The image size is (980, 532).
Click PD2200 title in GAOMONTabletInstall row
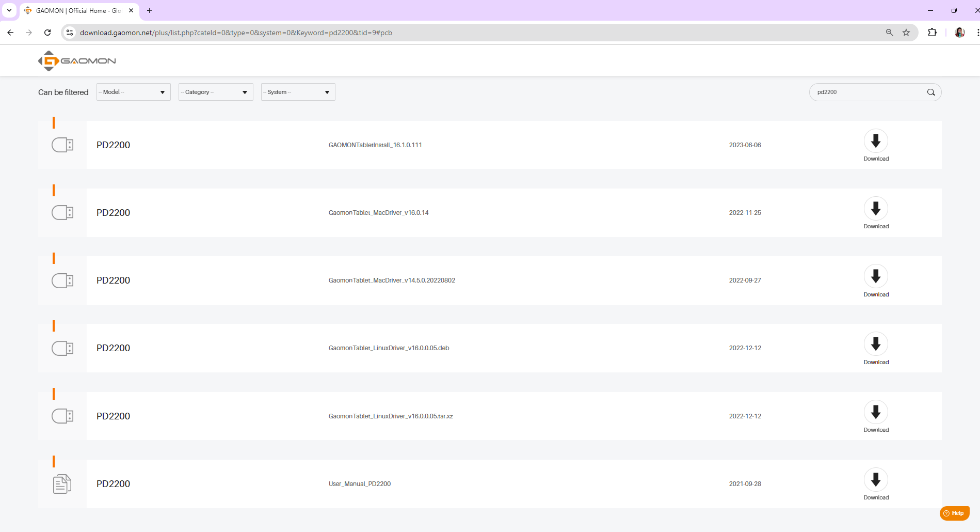coord(113,145)
